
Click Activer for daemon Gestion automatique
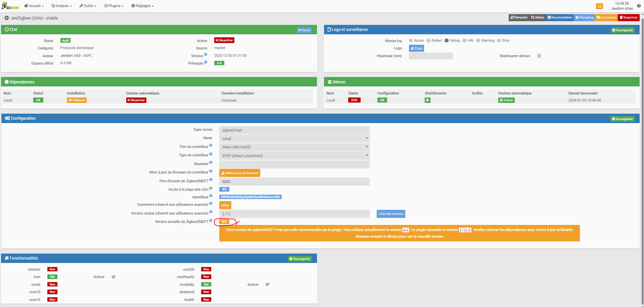pos(506,100)
